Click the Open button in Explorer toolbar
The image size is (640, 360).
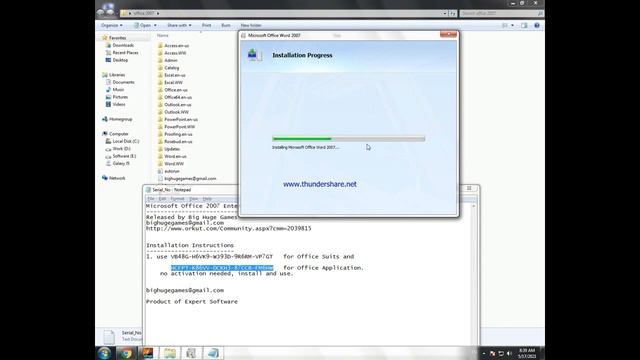pos(142,25)
